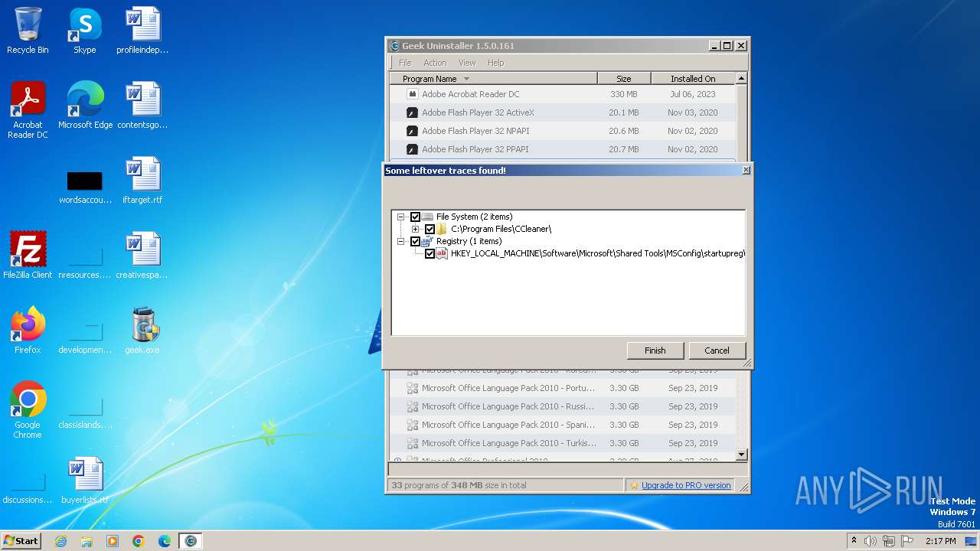Select the nresources desktop file icon
This screenshot has height=551, width=980.
click(x=85, y=260)
